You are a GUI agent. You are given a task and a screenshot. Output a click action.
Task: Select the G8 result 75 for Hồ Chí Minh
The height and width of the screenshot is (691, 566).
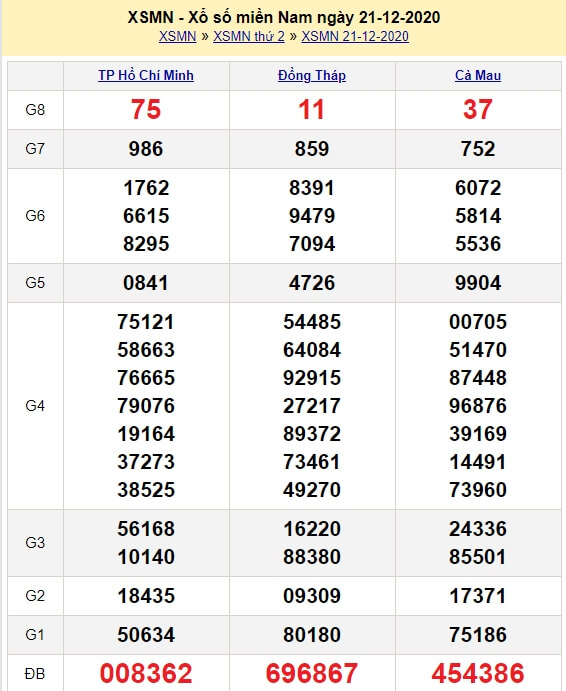coord(146,109)
